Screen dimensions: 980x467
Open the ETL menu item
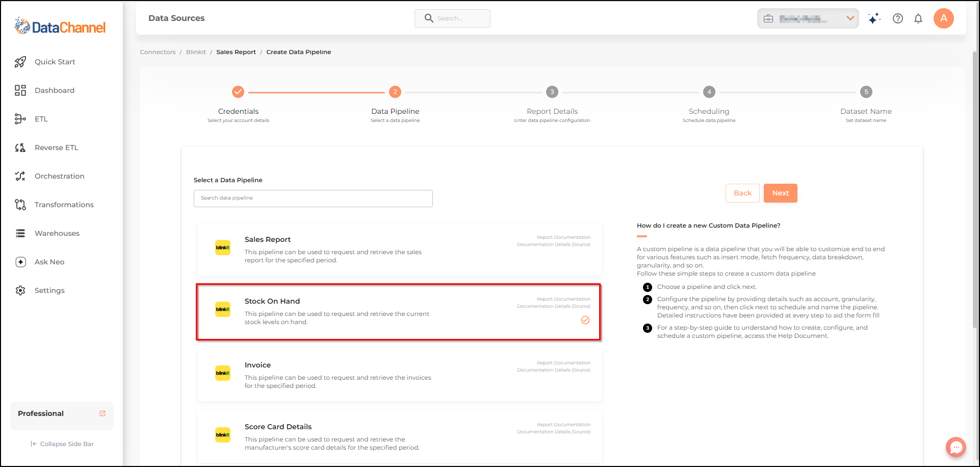tap(41, 119)
